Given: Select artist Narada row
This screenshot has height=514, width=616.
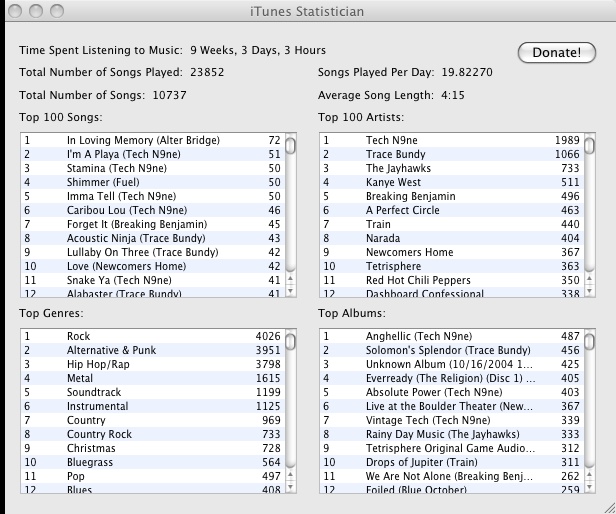Looking at the screenshot, I should 452,238.
